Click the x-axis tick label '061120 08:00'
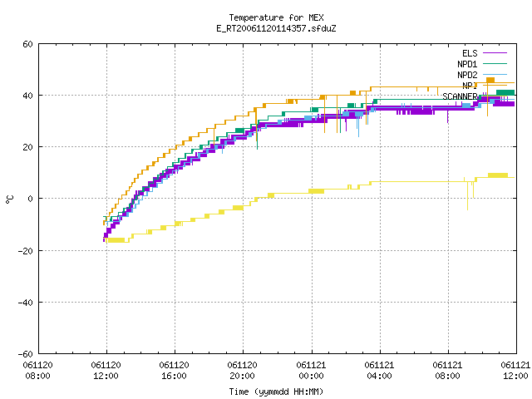This screenshot has width=532, height=399. point(37,370)
